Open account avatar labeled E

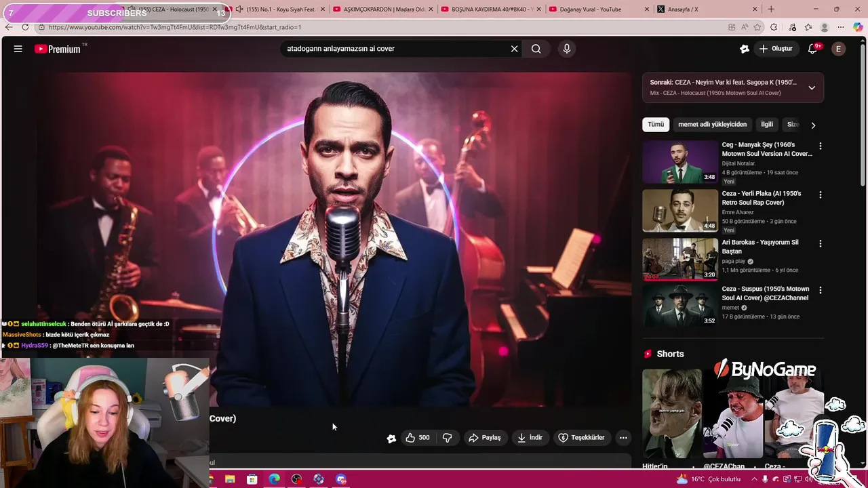click(839, 49)
